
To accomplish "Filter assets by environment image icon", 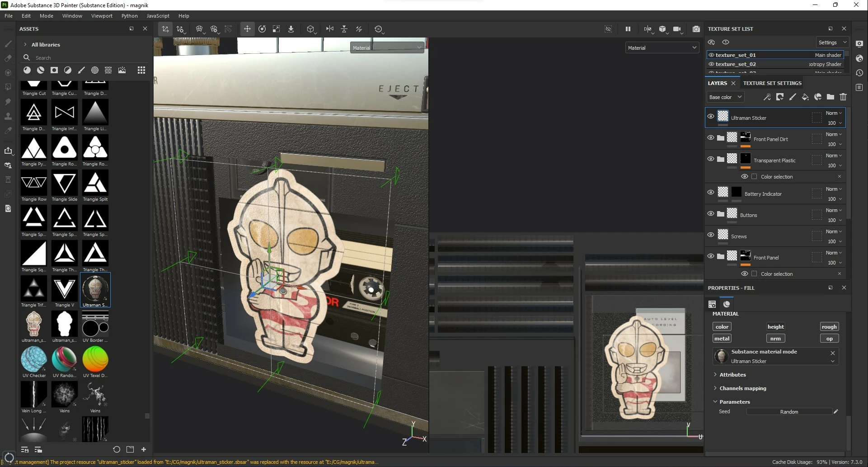I will pyautogui.click(x=122, y=70).
